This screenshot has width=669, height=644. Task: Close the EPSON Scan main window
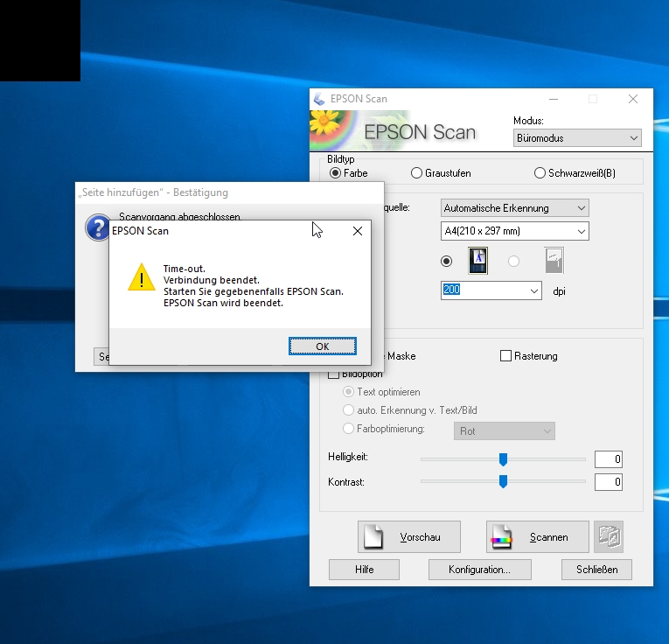point(633,99)
